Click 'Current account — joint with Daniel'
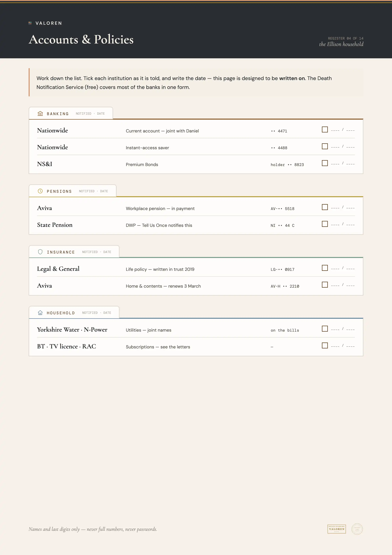This screenshot has height=555, width=392. coord(162,131)
